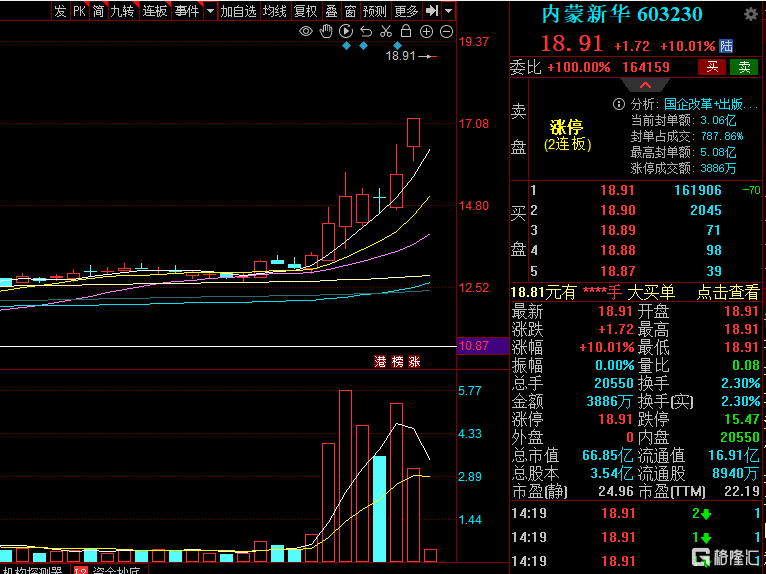Click the 榜 tag on chart
The image size is (766, 574).
tap(398, 362)
